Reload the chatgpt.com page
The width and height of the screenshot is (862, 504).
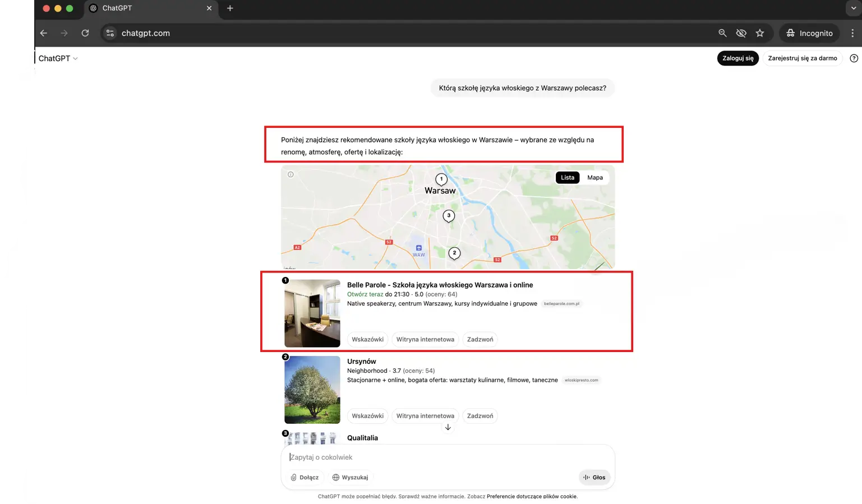click(85, 33)
